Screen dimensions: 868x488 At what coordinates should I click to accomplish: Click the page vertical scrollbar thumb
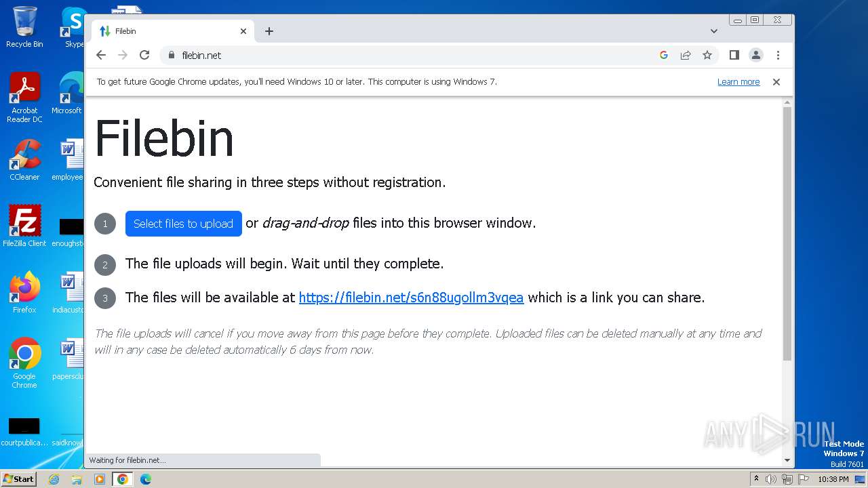pos(787,234)
